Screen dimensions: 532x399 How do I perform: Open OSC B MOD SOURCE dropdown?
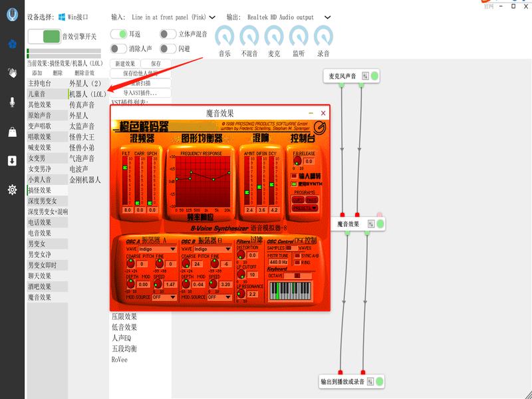pyautogui.click(x=219, y=297)
